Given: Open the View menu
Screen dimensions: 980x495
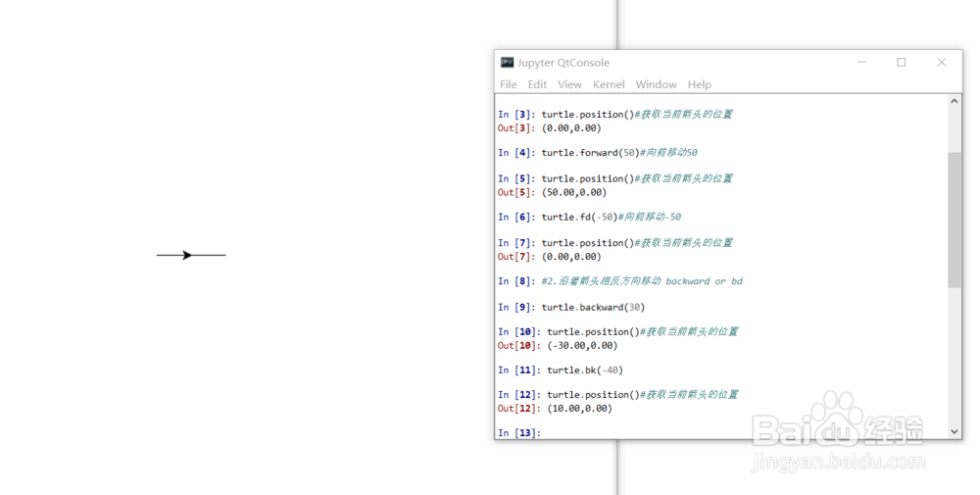Looking at the screenshot, I should click(x=569, y=84).
